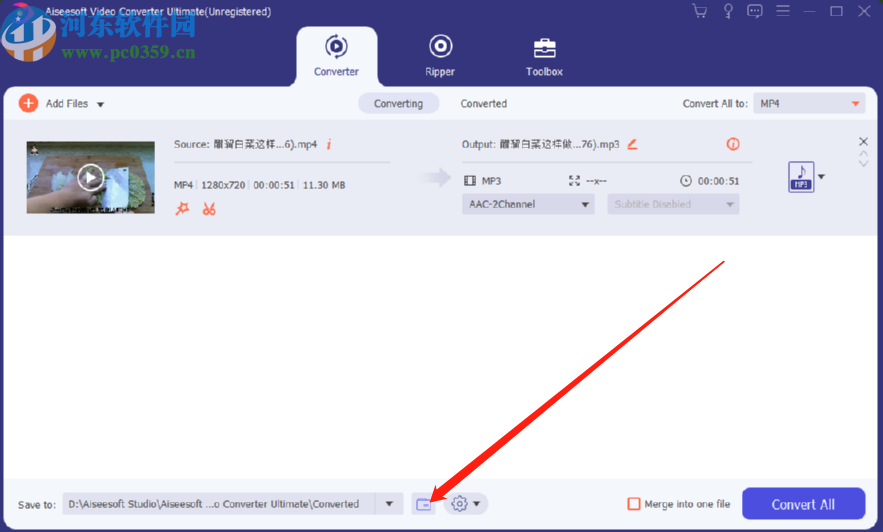Open the effect enhance star wand icon

pyautogui.click(x=182, y=209)
